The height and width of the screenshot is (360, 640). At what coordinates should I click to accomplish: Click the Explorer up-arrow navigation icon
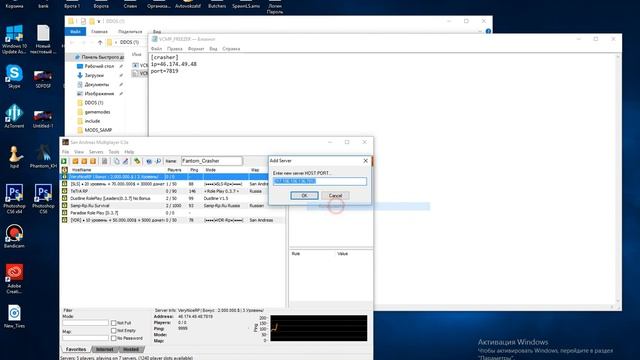100,42
